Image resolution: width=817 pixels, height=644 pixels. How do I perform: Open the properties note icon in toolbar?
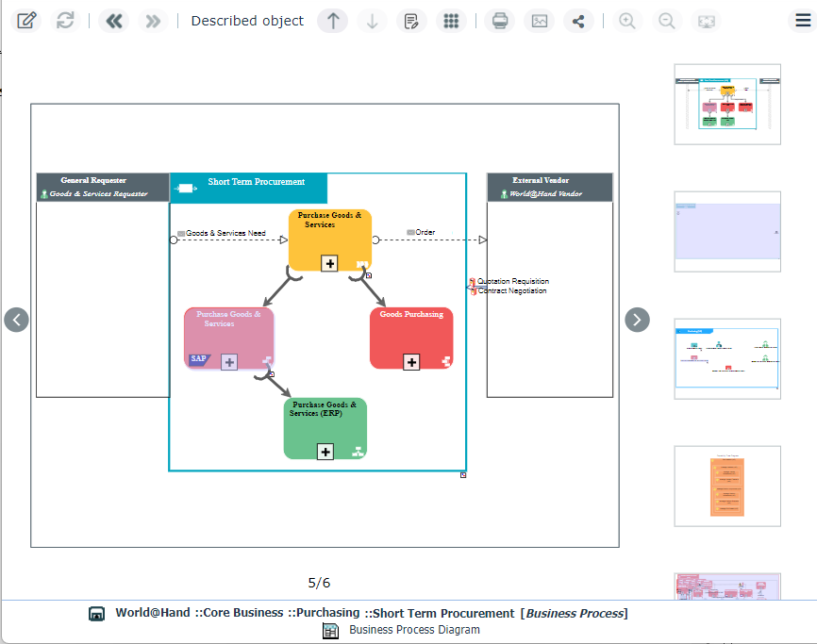click(411, 21)
